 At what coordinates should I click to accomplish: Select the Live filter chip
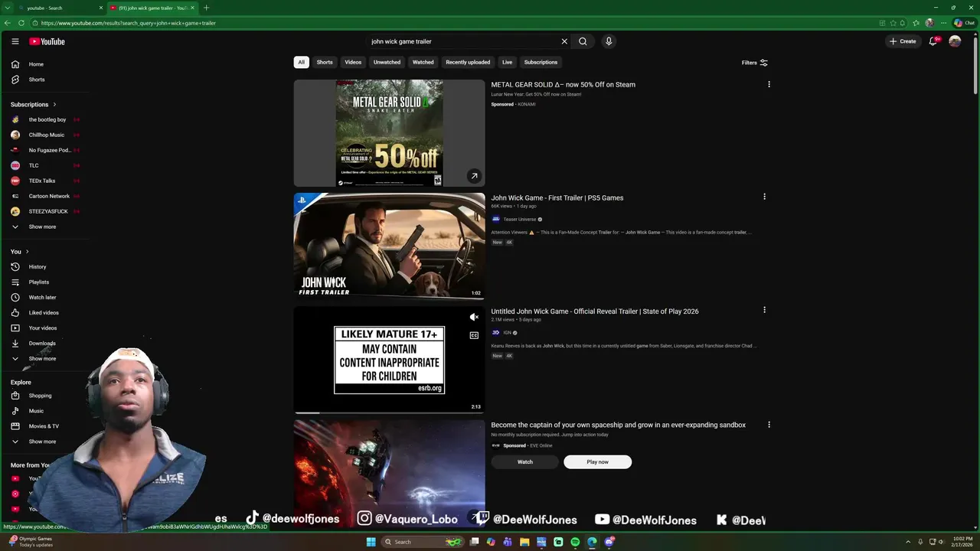click(507, 62)
